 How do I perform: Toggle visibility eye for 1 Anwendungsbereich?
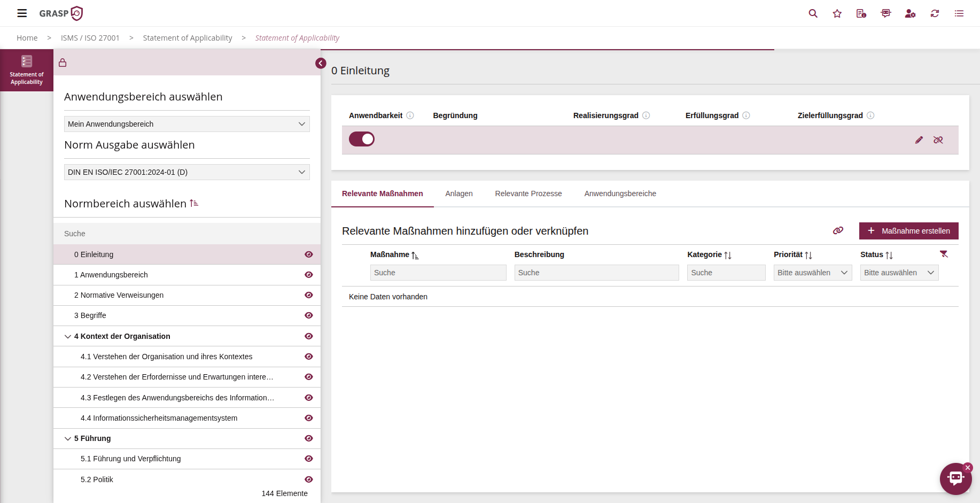pos(309,275)
